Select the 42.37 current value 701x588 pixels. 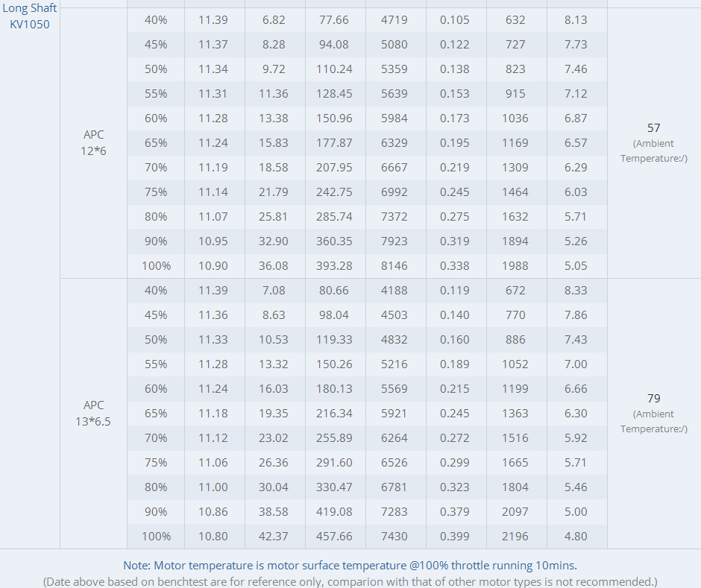click(274, 537)
